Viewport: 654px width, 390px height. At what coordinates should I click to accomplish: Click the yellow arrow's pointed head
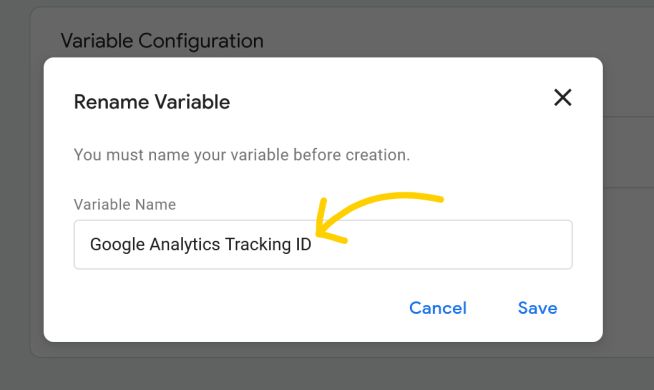pyautogui.click(x=320, y=233)
